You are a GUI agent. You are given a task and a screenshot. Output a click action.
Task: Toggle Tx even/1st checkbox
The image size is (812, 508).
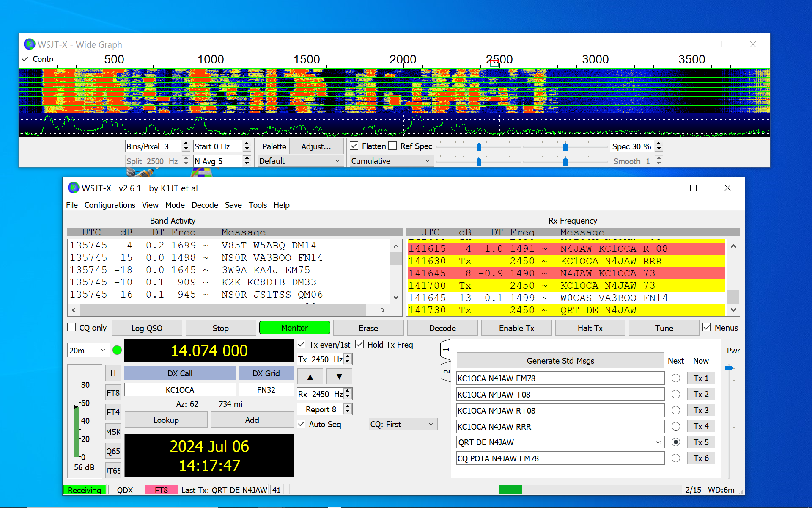click(301, 345)
